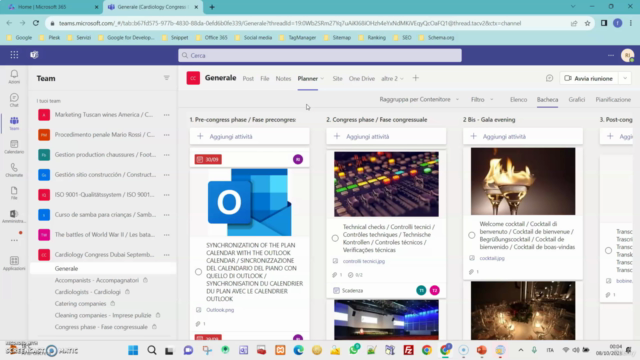Open Chiamate calls in the sidebar
This screenshot has height=360, width=640.
(14, 170)
